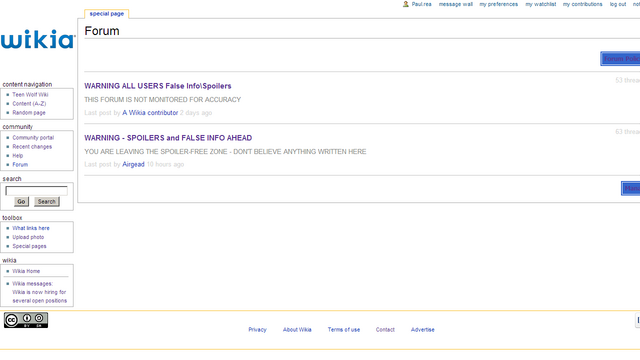Open the Contact footer link
The height and width of the screenshot is (360, 640).
point(385,329)
